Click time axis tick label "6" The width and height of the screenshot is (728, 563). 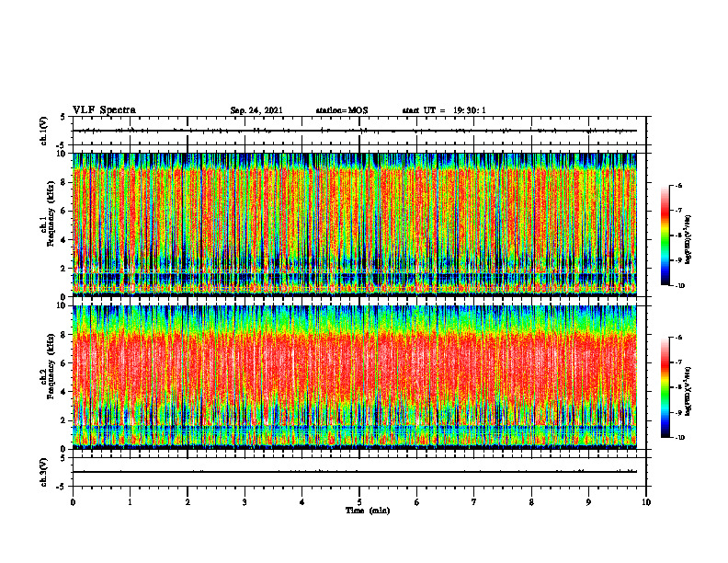coord(417,502)
